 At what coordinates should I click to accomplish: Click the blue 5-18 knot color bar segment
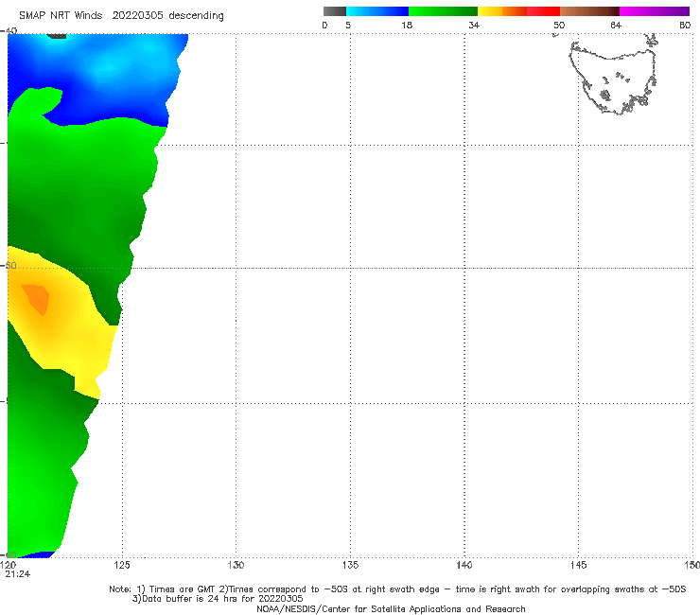point(377,11)
